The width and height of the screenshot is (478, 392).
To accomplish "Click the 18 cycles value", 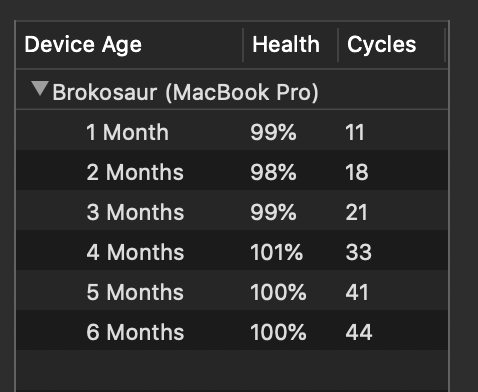I will coord(357,172).
